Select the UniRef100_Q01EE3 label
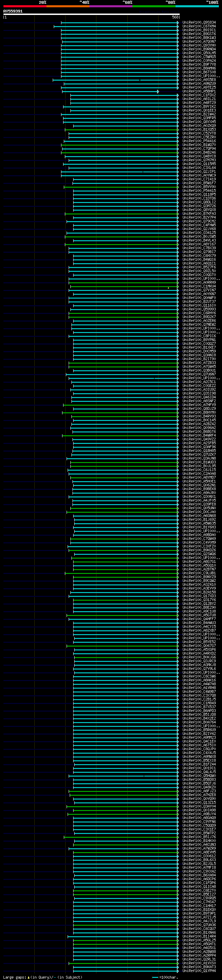 coord(199,110)
